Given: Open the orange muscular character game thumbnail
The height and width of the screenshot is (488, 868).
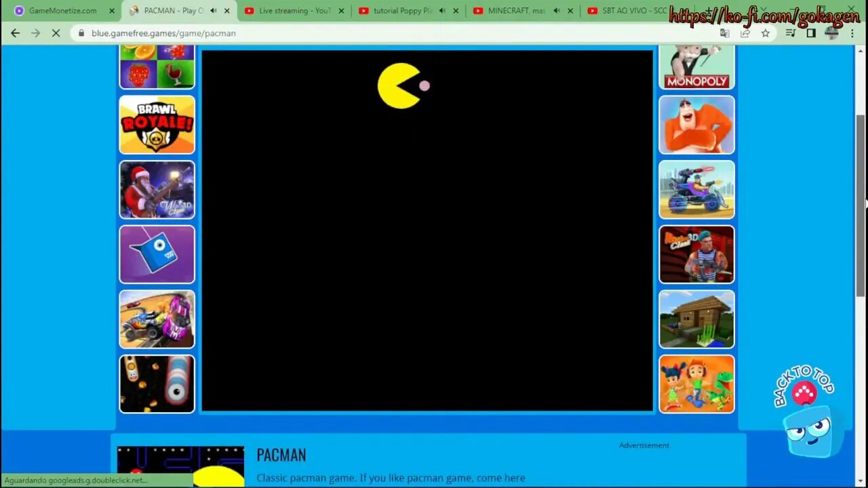Looking at the screenshot, I should [x=696, y=125].
